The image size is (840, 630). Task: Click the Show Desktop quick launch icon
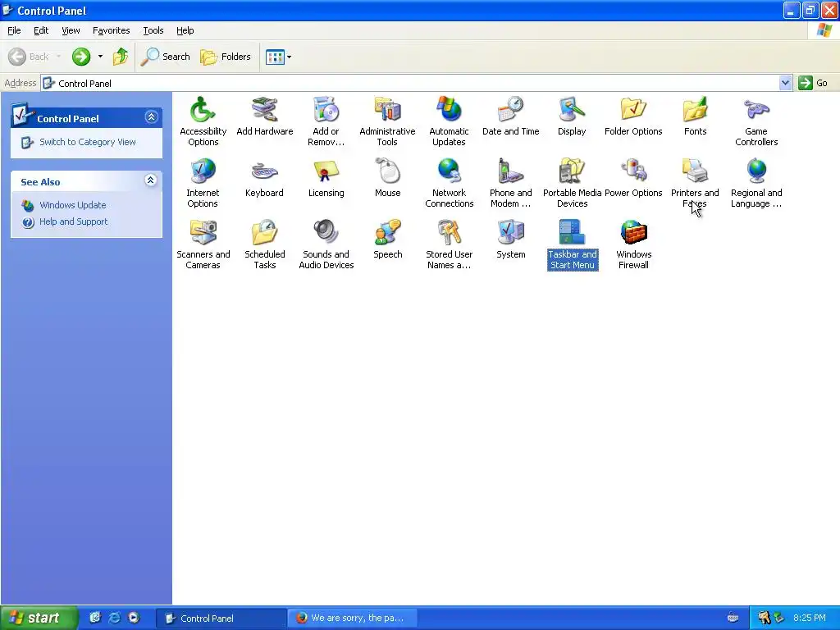(95, 618)
